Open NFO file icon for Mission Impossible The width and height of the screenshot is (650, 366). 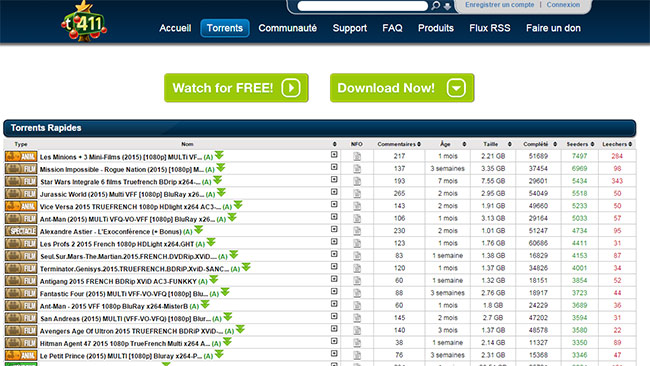click(x=357, y=169)
